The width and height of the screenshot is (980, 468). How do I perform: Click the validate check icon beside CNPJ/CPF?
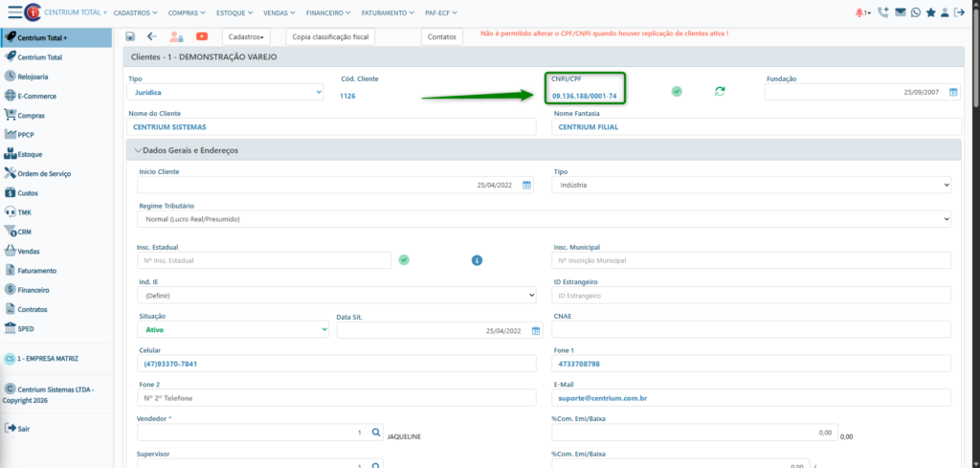[x=677, y=91]
